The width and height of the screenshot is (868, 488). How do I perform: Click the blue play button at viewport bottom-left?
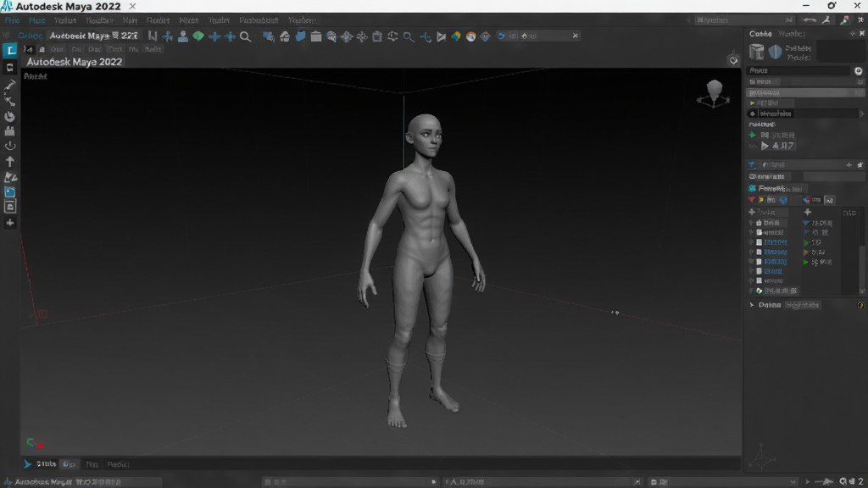tap(27, 464)
